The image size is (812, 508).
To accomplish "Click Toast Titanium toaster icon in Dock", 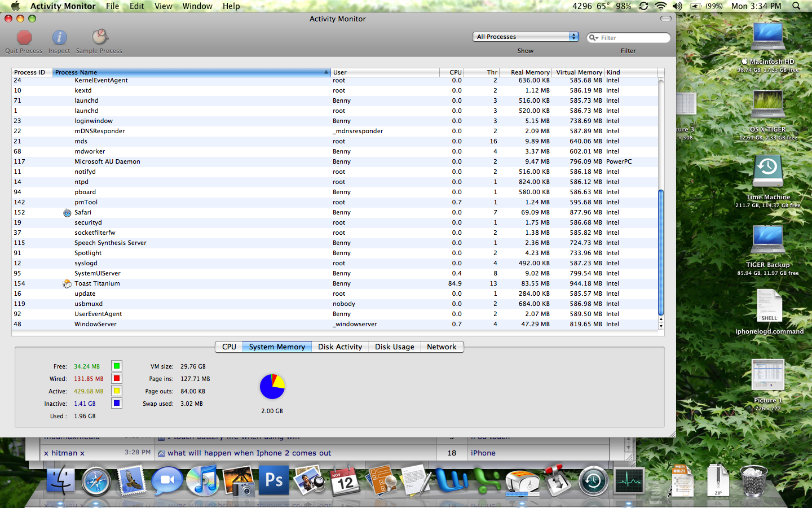I will [x=523, y=482].
